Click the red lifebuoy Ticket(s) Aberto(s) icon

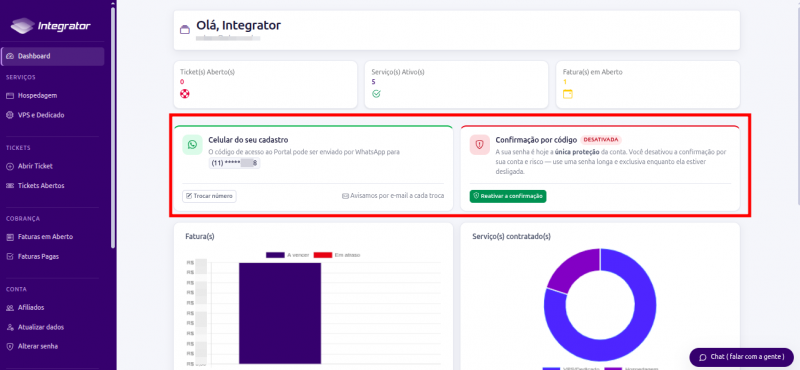(x=185, y=94)
